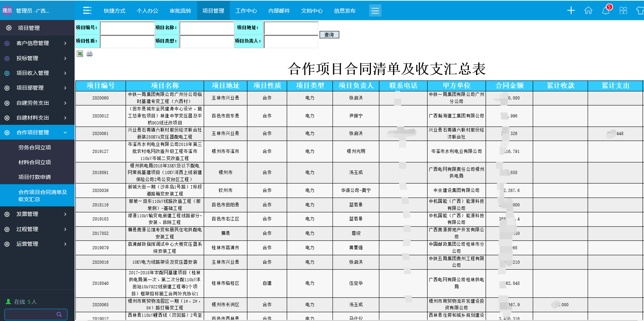
Task: Click the 查询 search button
Action: point(329,35)
